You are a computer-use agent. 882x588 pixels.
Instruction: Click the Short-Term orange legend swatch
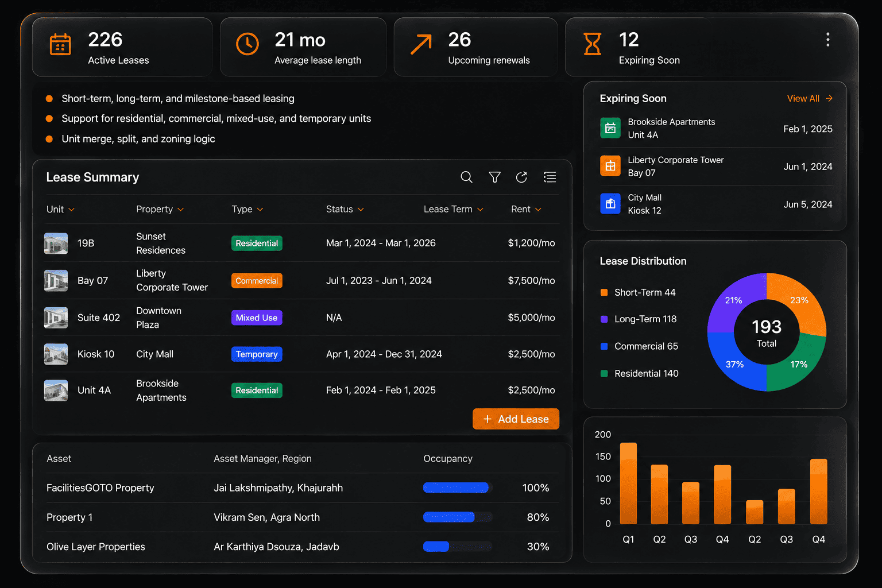[x=604, y=292]
